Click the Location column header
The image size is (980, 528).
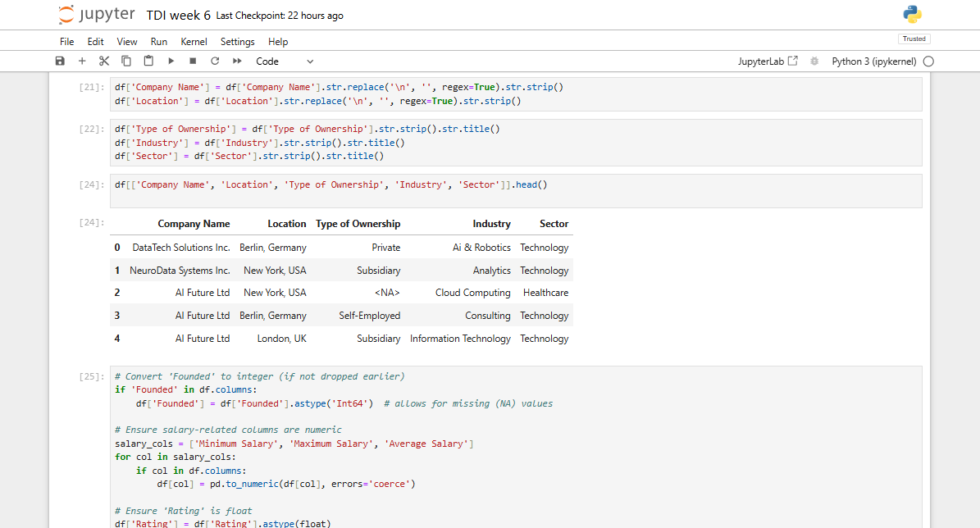pyautogui.click(x=287, y=224)
